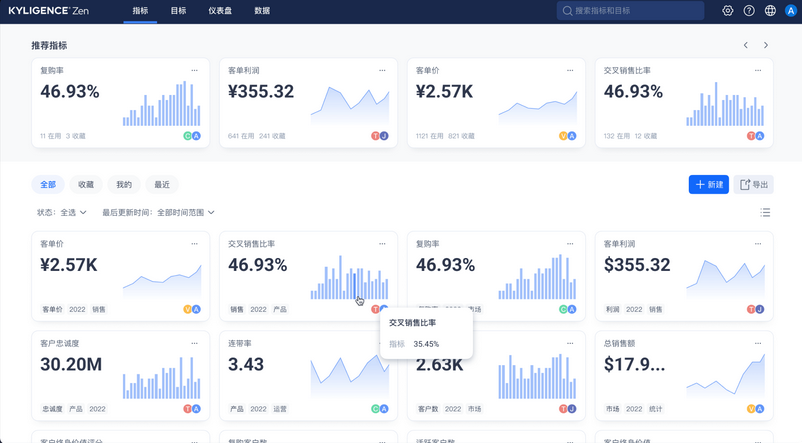This screenshot has width=802, height=443.
Task: Open more options on recommended 客单利润 card
Action: point(382,71)
